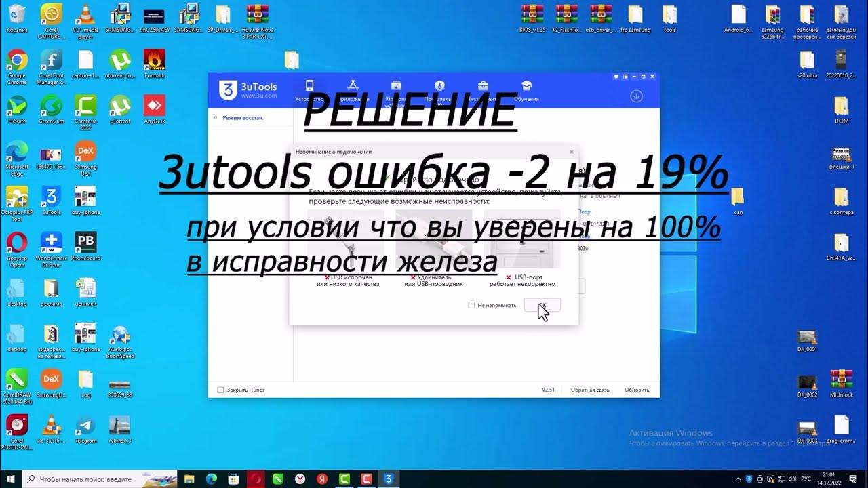Open the 3uTools skin icon in title bar

click(x=616, y=76)
